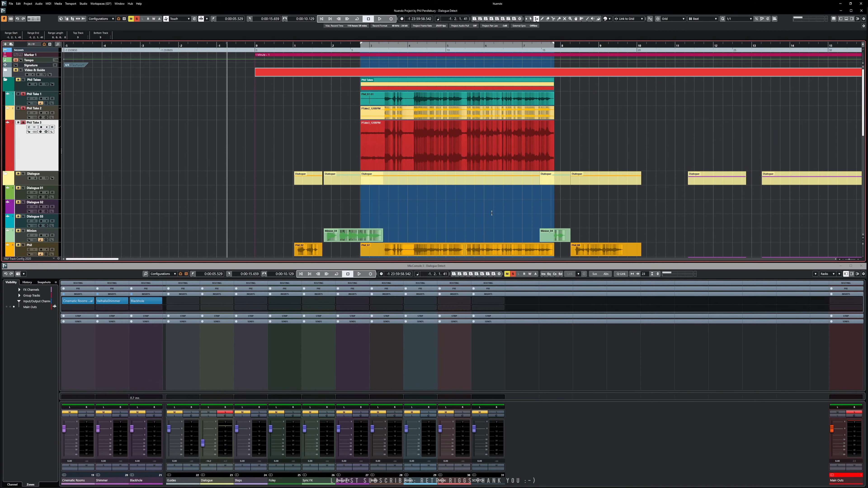The width and height of the screenshot is (868, 488).
Task: Start playback in project window transport
Action: pos(380,19)
